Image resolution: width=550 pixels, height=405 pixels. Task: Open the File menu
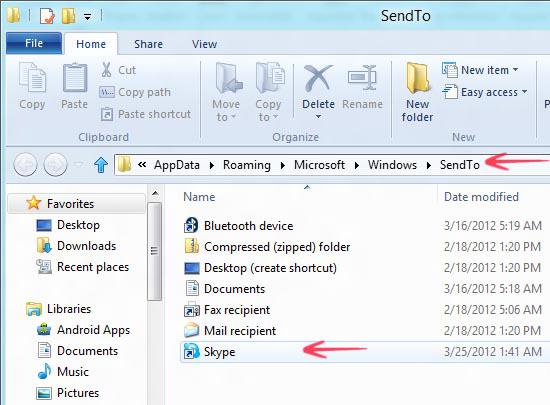coord(34,43)
